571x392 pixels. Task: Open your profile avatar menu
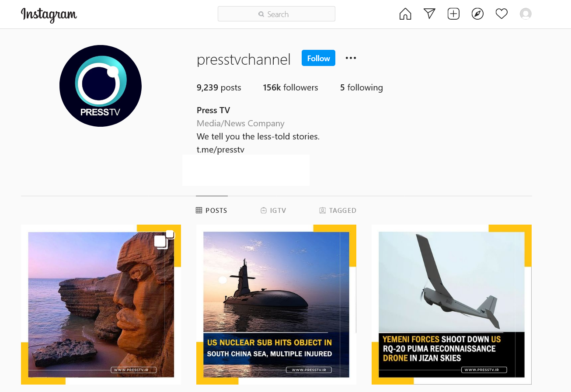[526, 14]
